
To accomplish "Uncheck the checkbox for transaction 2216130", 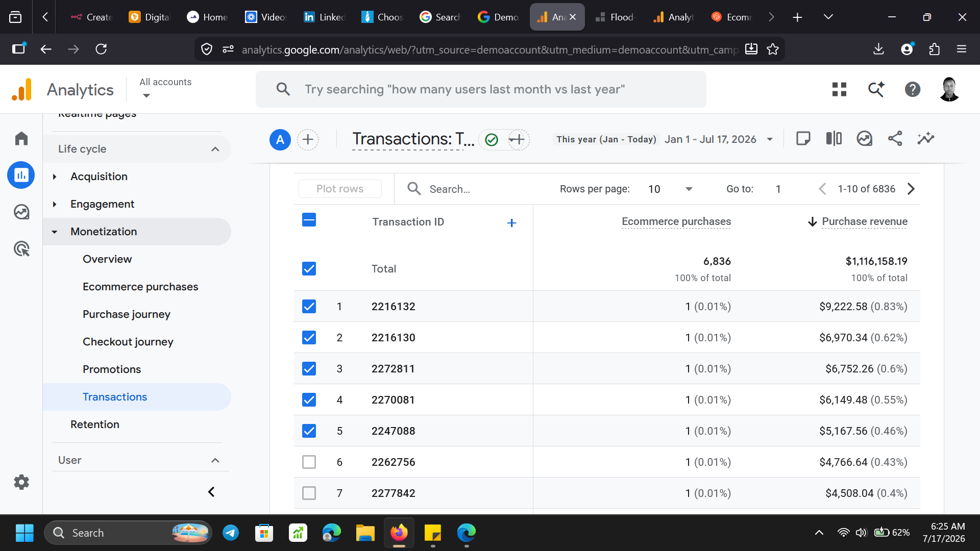I will click(309, 337).
